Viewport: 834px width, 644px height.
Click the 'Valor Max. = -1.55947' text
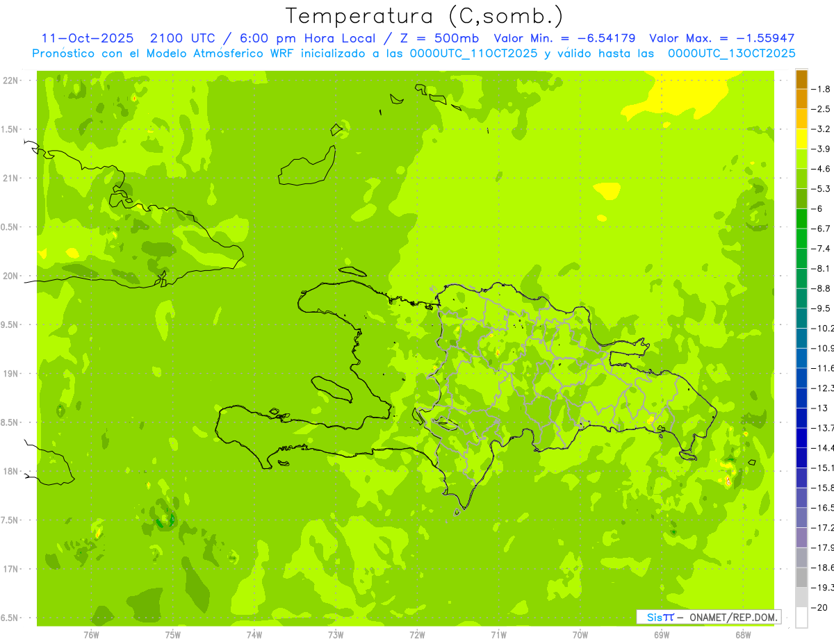721,38
